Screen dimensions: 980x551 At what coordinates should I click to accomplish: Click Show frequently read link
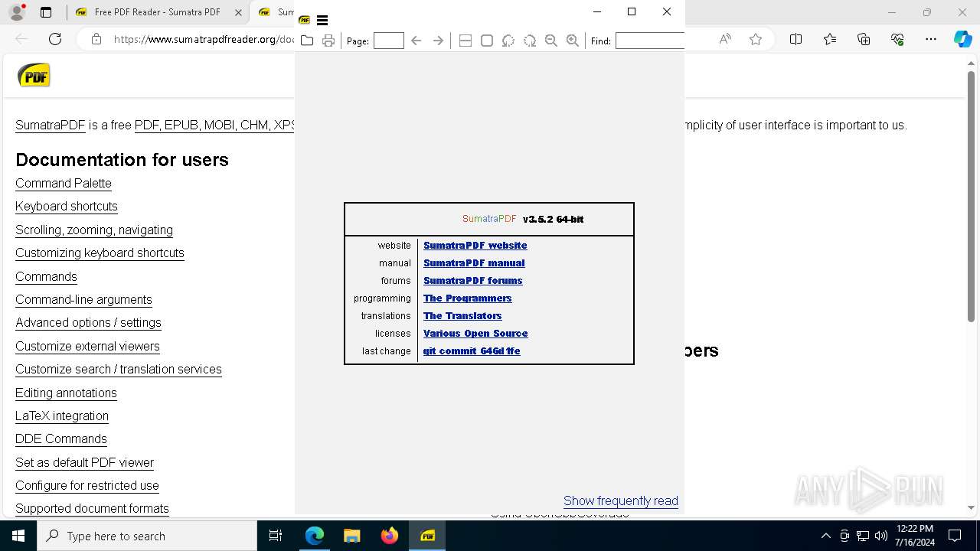click(621, 500)
